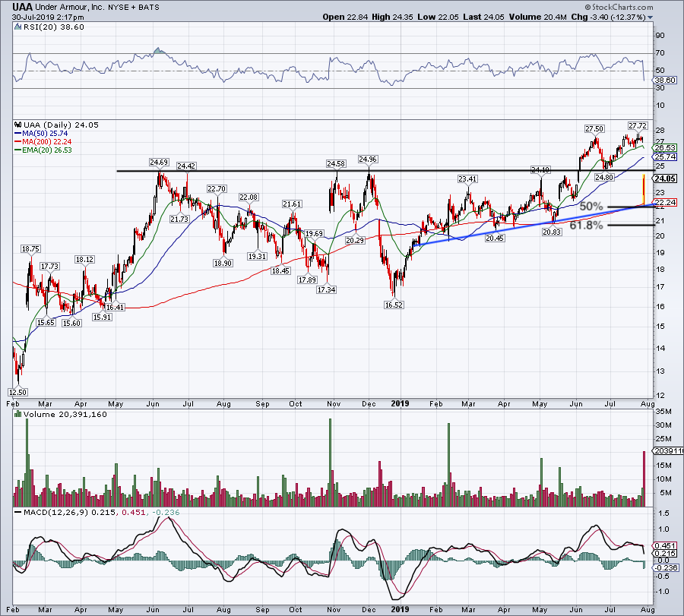Click the 23.41 March high label
Screen dimensions: 684x616
pyautogui.click(x=467, y=178)
